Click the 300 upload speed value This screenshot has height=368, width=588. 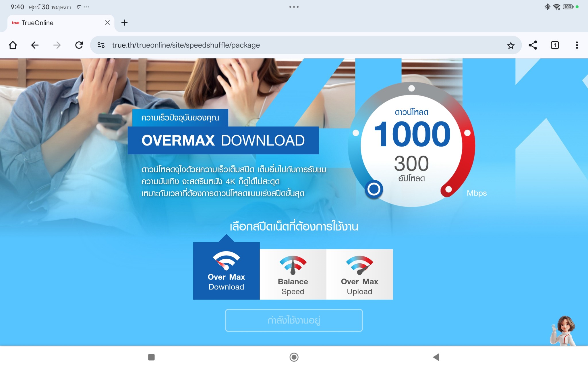[411, 163]
